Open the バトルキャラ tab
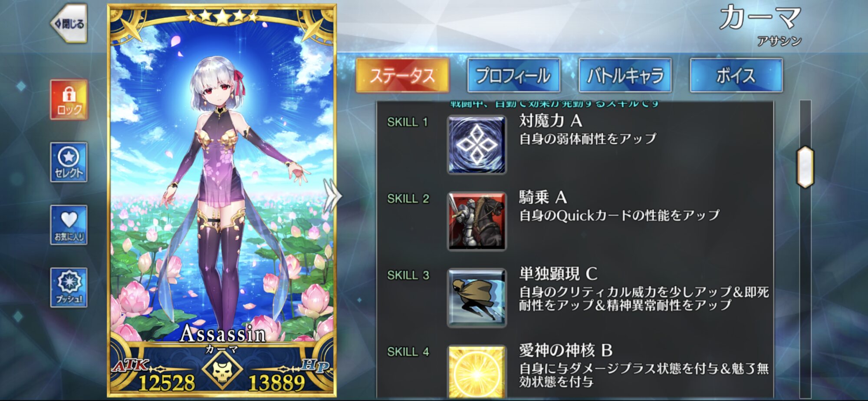Image resolution: width=868 pixels, height=401 pixels. coord(625,76)
